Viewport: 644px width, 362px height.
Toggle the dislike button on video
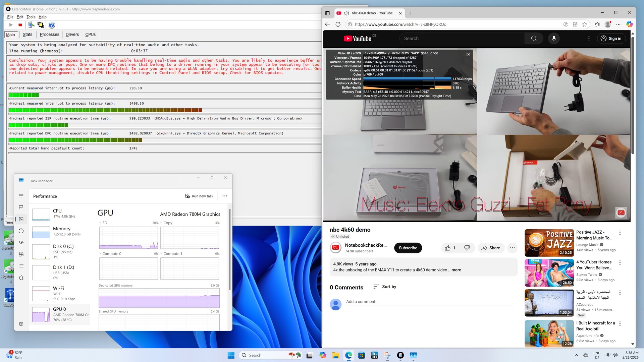(x=467, y=248)
